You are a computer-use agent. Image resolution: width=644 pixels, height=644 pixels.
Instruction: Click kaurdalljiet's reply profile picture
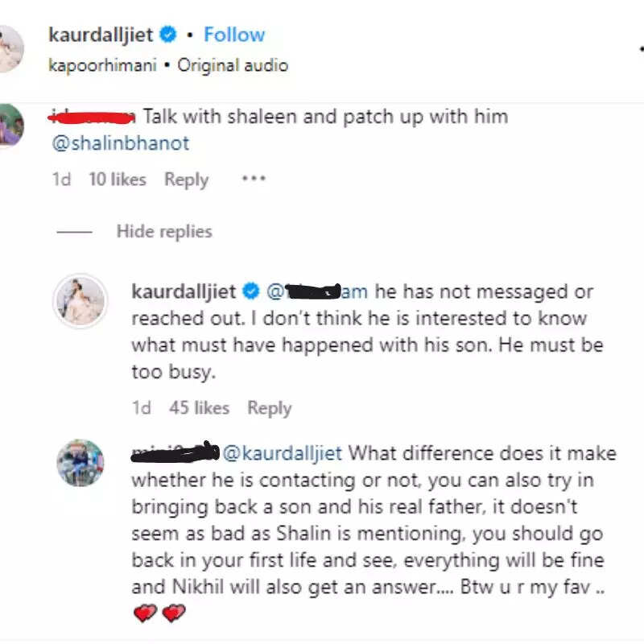tap(80, 301)
